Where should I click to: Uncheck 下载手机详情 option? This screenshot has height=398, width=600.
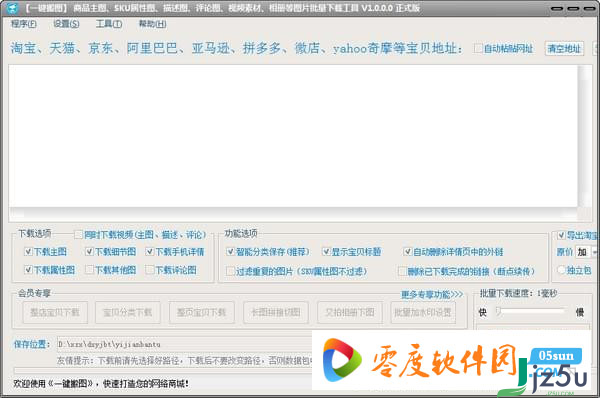tap(150, 251)
